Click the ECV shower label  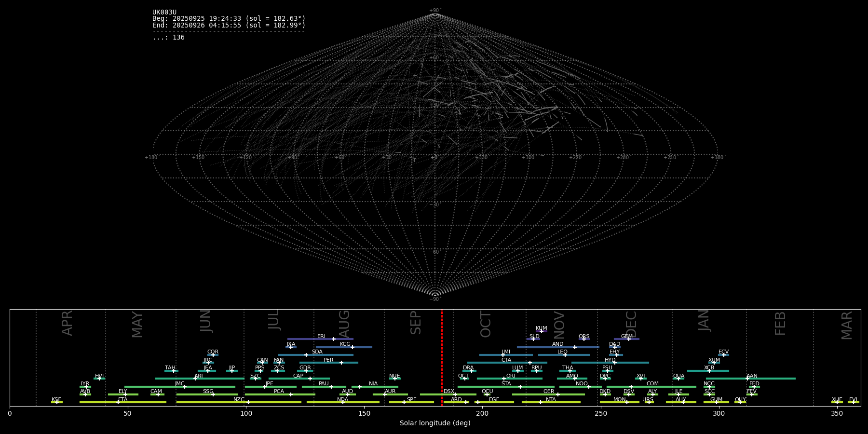723,352
